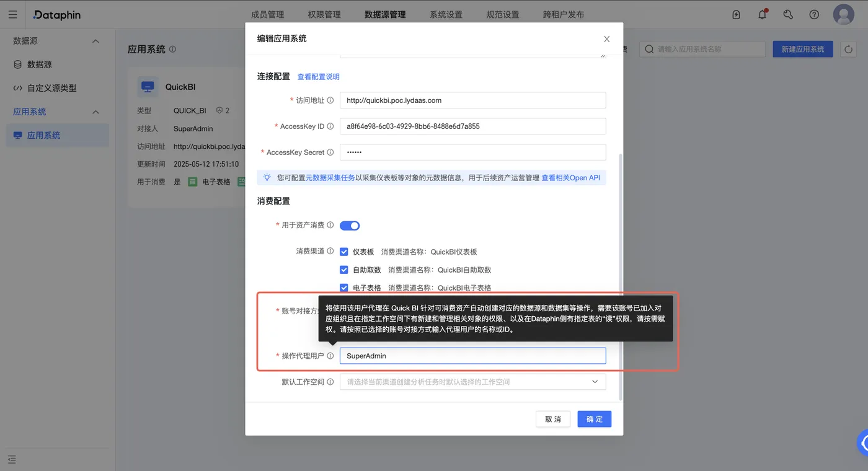Collapse the 数据源 sidebar section chevron
Image resolution: width=868 pixels, height=471 pixels.
(95, 41)
